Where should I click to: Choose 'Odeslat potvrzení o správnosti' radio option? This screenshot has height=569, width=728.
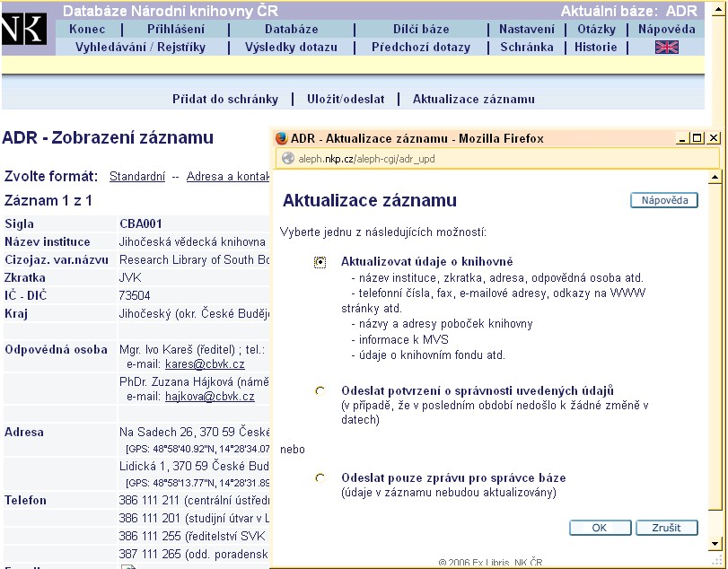click(320, 391)
